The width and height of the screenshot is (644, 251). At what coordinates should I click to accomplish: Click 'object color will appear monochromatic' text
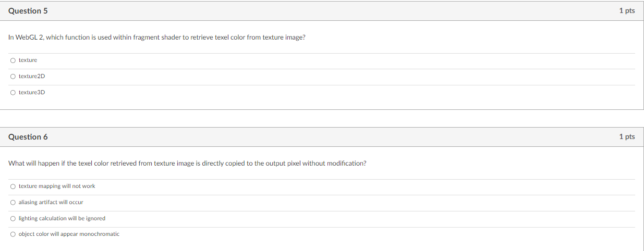[x=69, y=234]
